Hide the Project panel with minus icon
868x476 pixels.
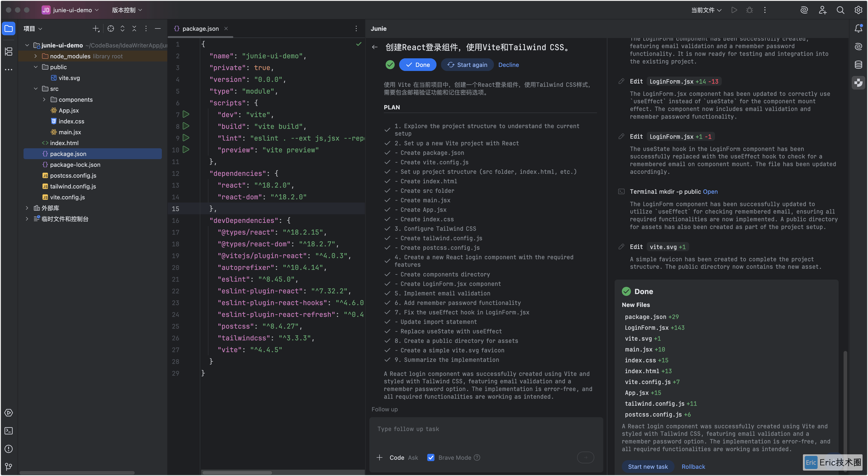tap(157, 29)
